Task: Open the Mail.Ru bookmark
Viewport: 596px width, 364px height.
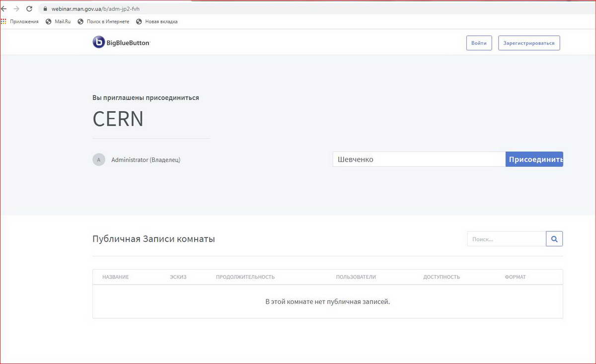Action: pyautogui.click(x=58, y=21)
